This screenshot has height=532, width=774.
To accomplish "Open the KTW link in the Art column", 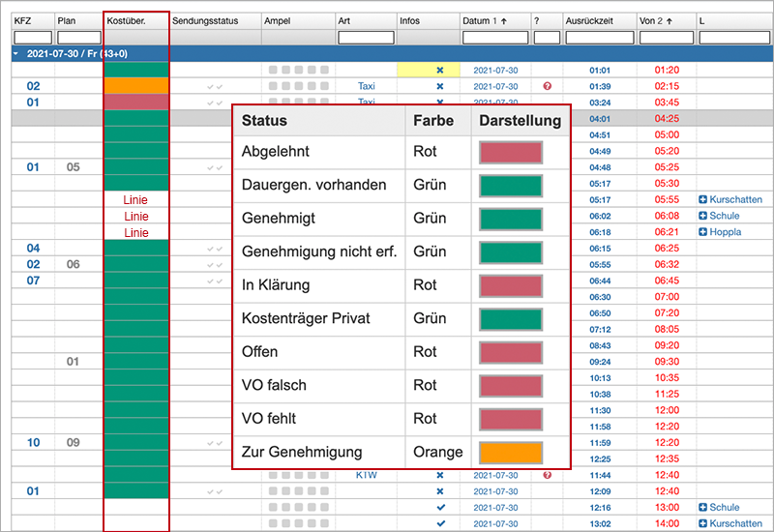I will click(366, 476).
